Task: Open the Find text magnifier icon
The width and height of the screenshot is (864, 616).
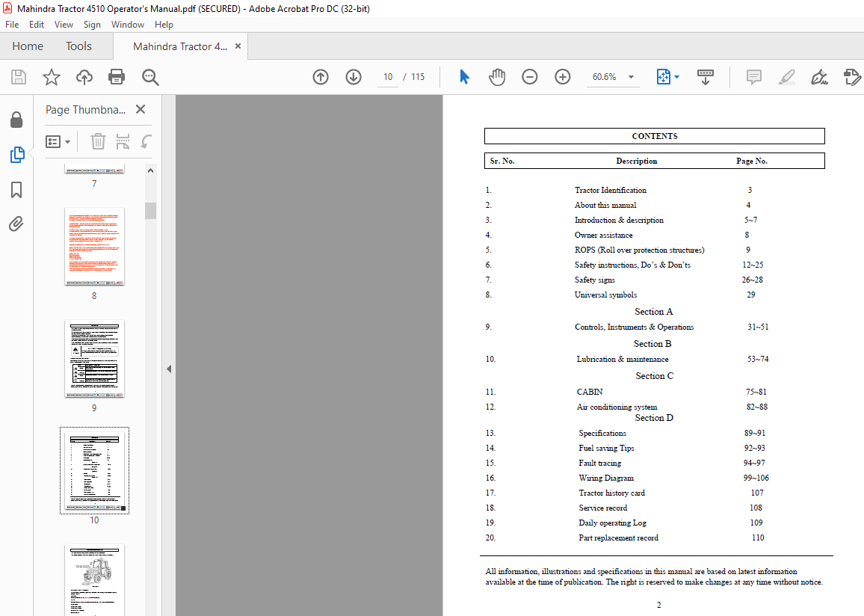Action: [x=150, y=77]
